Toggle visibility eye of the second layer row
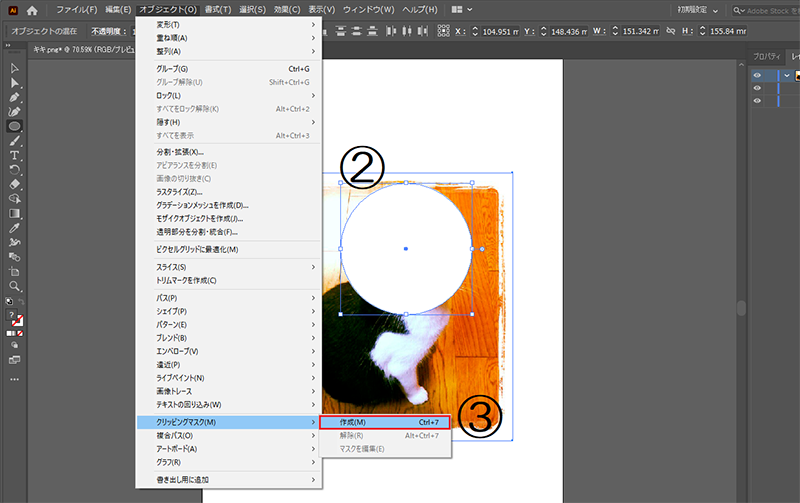This screenshot has width=800, height=503. click(757, 88)
